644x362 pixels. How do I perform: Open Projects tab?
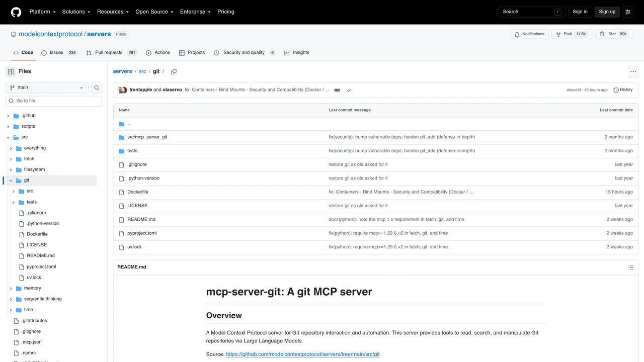click(192, 53)
